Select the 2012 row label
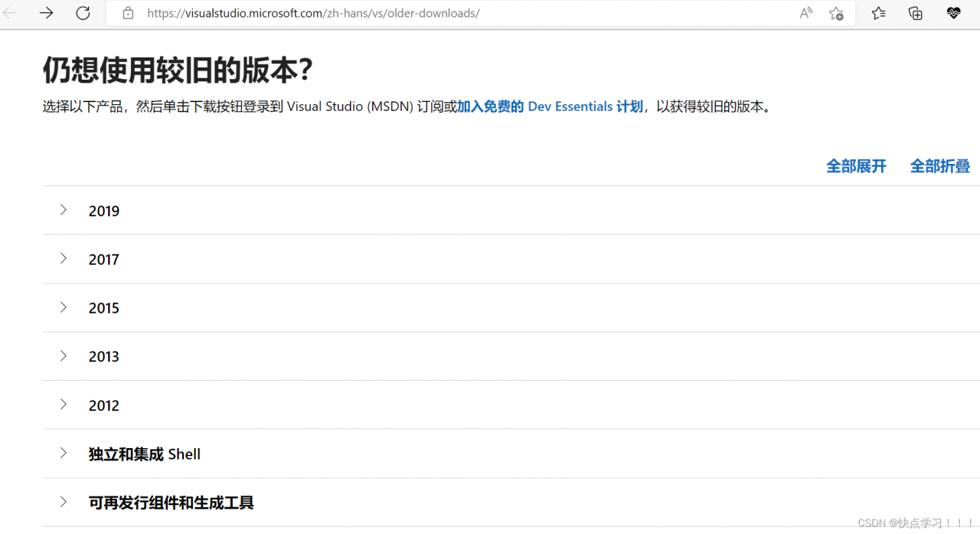Screen dimensions: 980x534 pyautogui.click(x=104, y=405)
